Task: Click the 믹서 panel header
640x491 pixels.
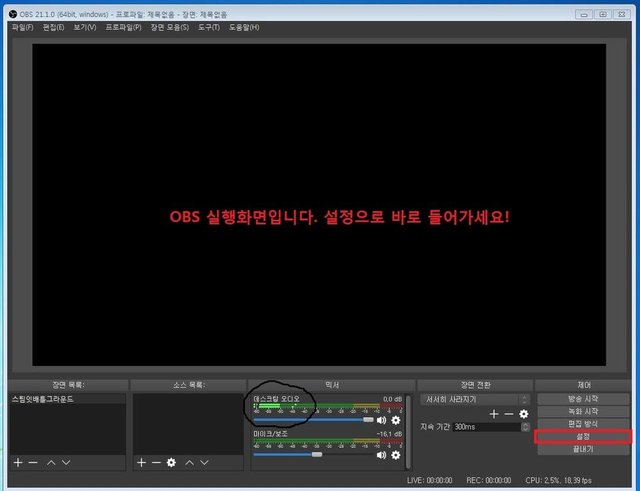Action: (x=331, y=385)
